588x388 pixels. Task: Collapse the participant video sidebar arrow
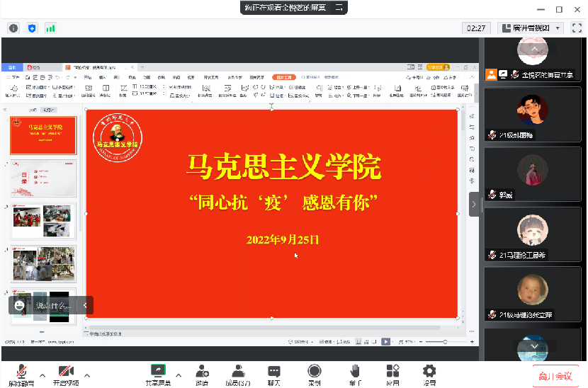pos(475,204)
